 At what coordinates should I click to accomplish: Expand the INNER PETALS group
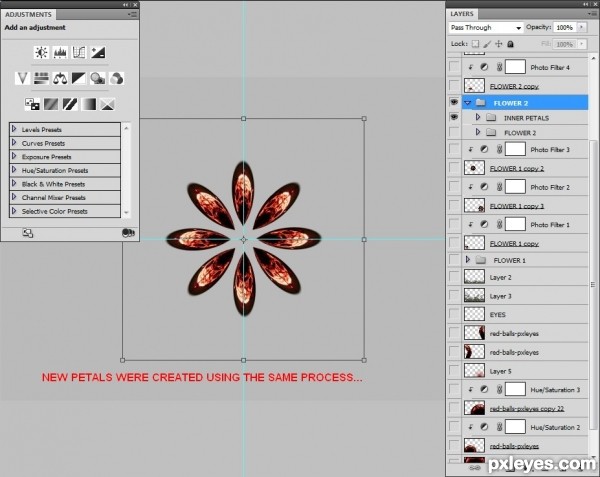pyautogui.click(x=478, y=117)
